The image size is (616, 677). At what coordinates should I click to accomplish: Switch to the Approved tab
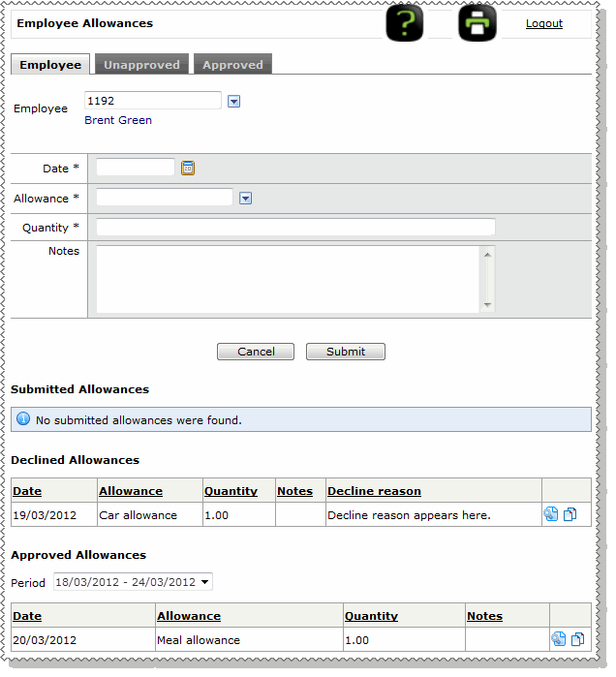[x=232, y=65]
